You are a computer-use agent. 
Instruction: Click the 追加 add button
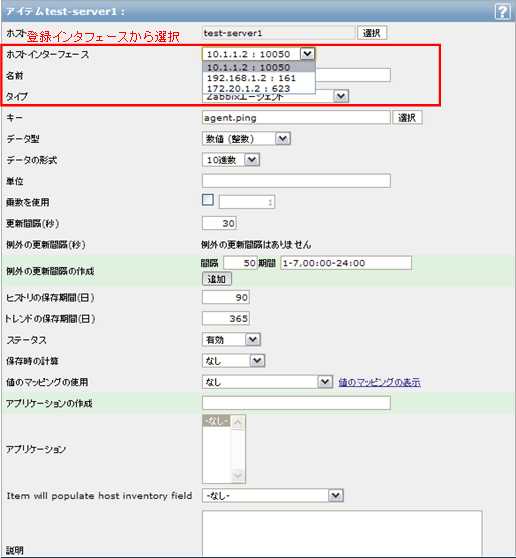click(x=217, y=279)
